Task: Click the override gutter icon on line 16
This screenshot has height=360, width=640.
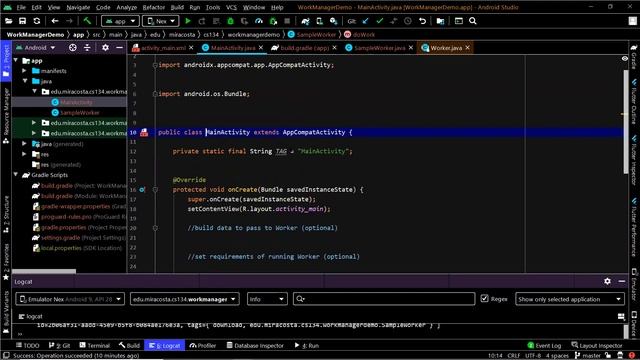Action: point(142,189)
